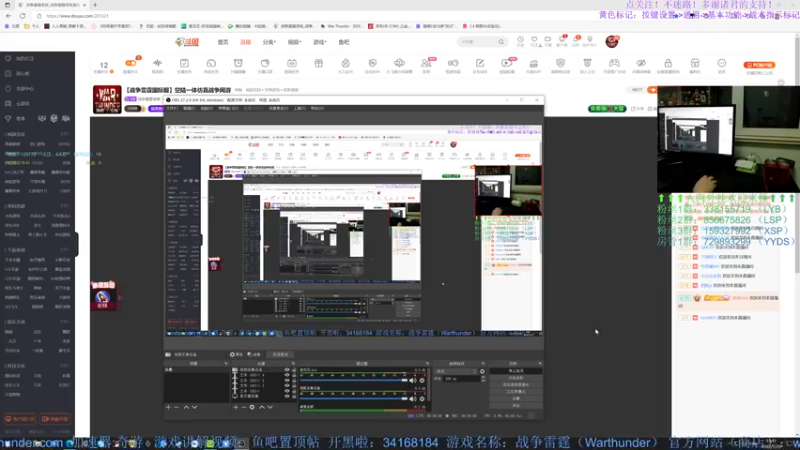Open the game controller icon in Douyu toolbar
Screen dimensions: 800x450
click(x=614, y=63)
